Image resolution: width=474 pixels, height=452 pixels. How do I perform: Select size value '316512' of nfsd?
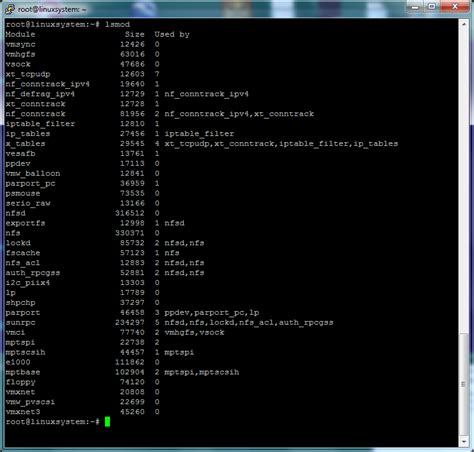tap(130, 213)
